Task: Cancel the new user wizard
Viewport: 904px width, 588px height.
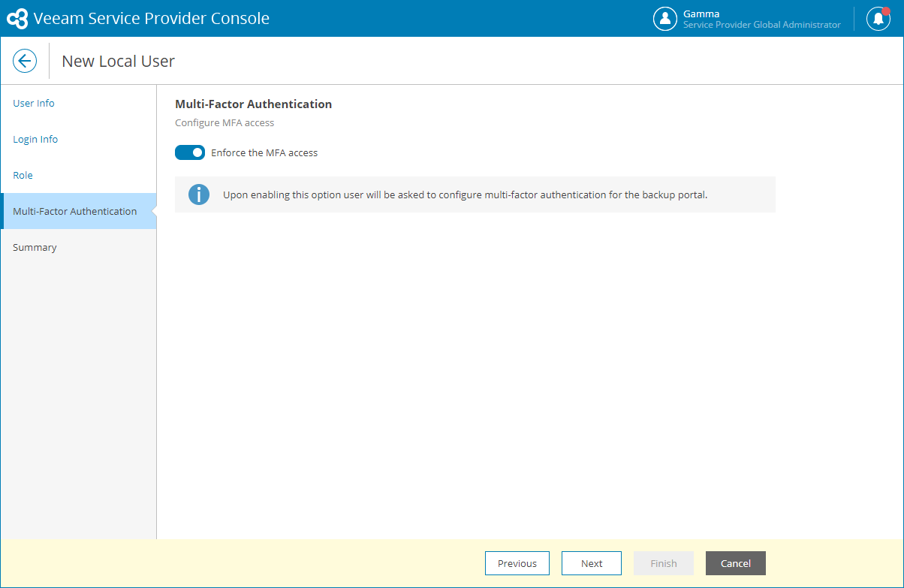Action: pyautogui.click(x=736, y=563)
